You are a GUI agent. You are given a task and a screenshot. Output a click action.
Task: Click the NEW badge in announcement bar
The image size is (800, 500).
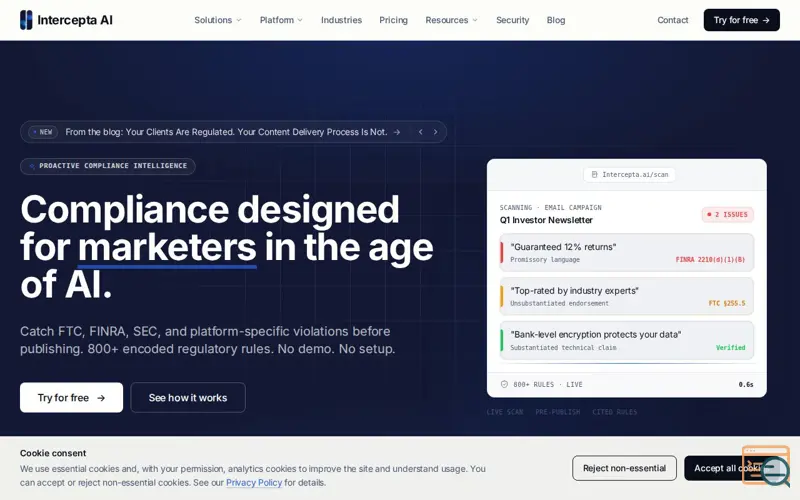pyautogui.click(x=43, y=132)
